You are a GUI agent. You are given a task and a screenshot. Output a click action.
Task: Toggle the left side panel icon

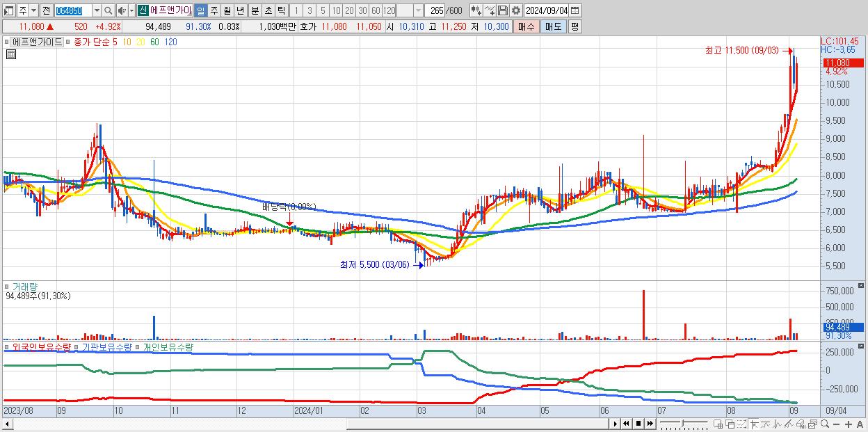(8, 10)
